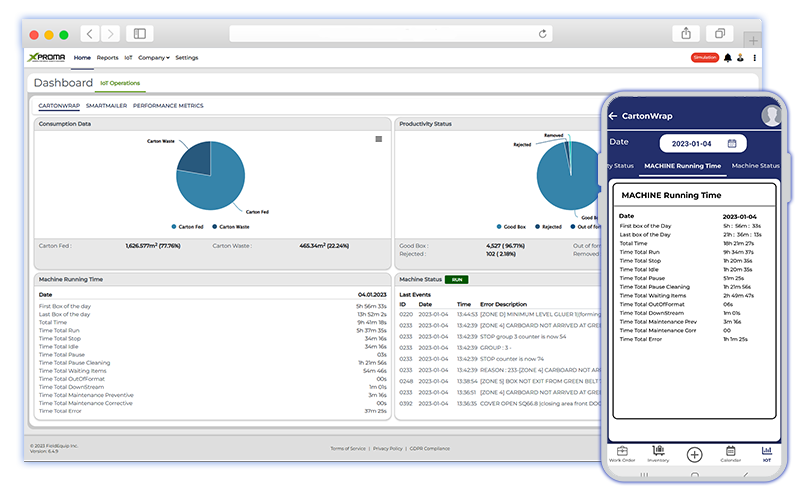Click the Dashboard page title
Screen dimensions: 800x500
click(x=63, y=83)
